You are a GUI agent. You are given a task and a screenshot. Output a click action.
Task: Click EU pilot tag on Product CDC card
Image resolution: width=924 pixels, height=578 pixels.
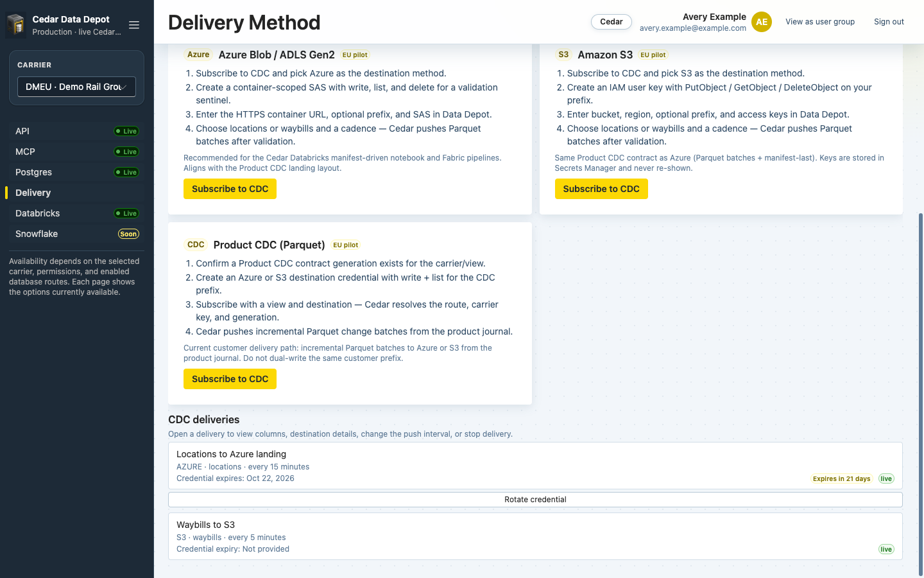coord(346,245)
